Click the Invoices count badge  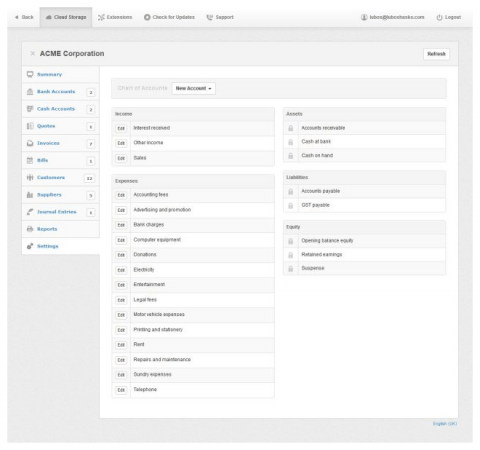[91, 144]
